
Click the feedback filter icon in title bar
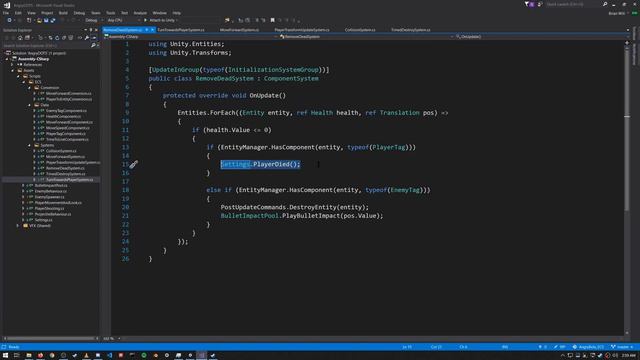pos(527,4)
